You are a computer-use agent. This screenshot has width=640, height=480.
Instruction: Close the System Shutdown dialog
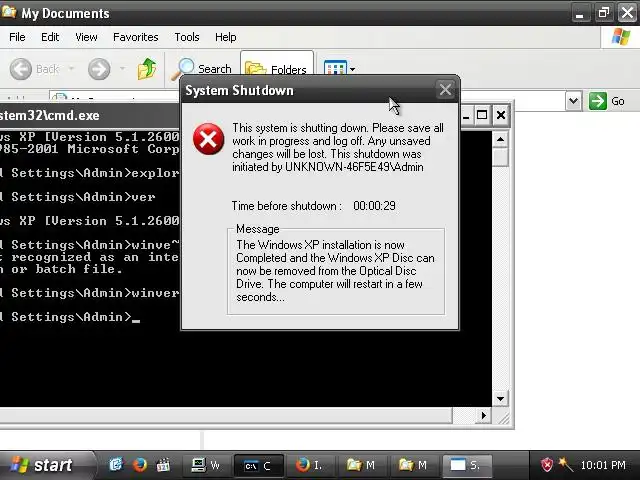[445, 89]
